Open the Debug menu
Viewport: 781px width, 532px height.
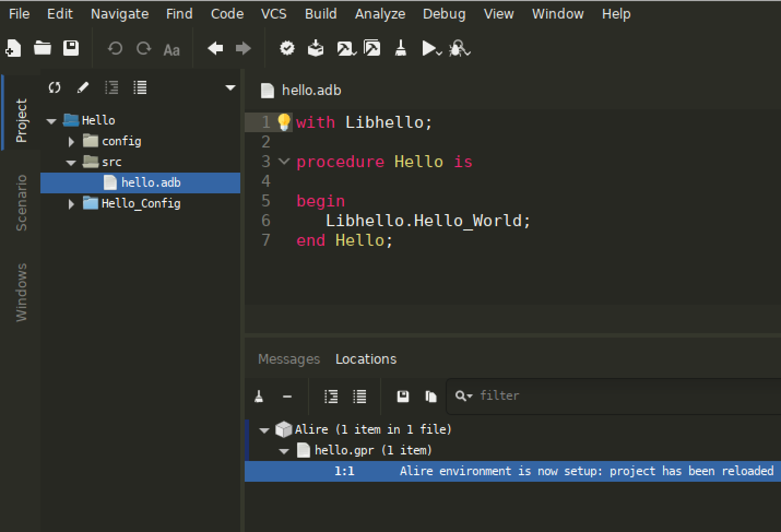[x=444, y=14]
